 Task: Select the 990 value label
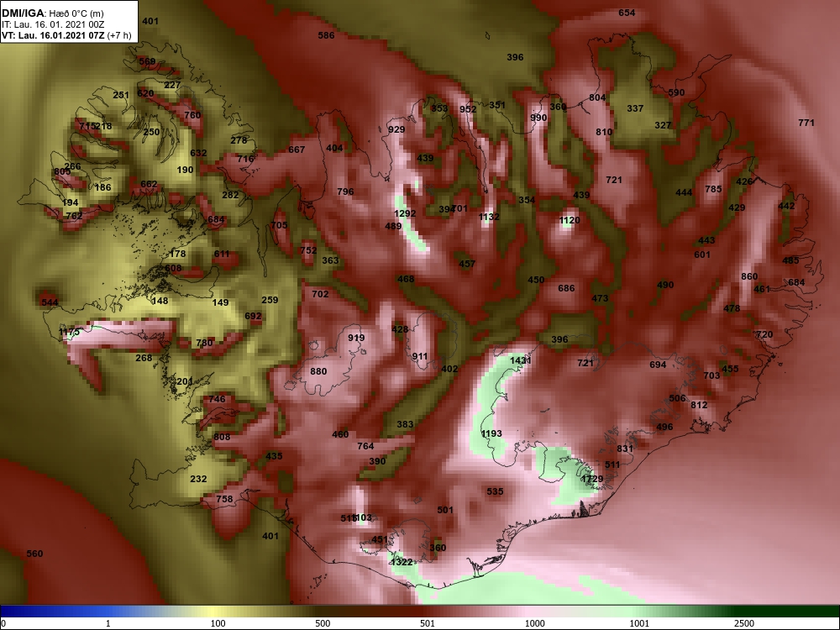tap(538, 118)
